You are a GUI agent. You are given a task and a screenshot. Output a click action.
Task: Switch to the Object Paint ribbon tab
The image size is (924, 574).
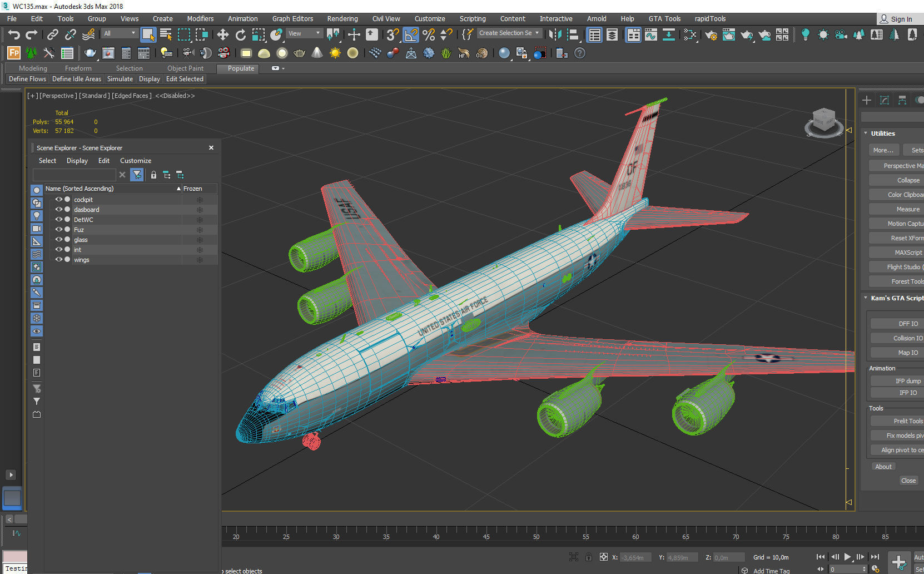tap(185, 68)
